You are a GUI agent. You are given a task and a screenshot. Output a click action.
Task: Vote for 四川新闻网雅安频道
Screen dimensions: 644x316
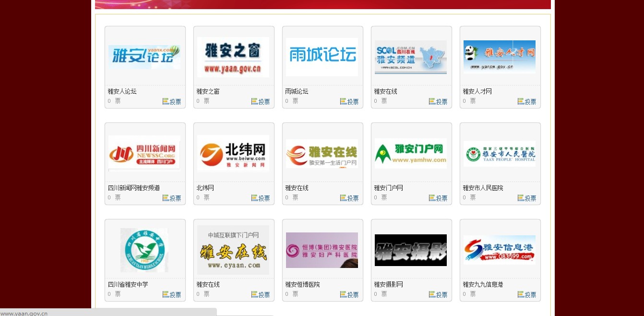click(172, 198)
